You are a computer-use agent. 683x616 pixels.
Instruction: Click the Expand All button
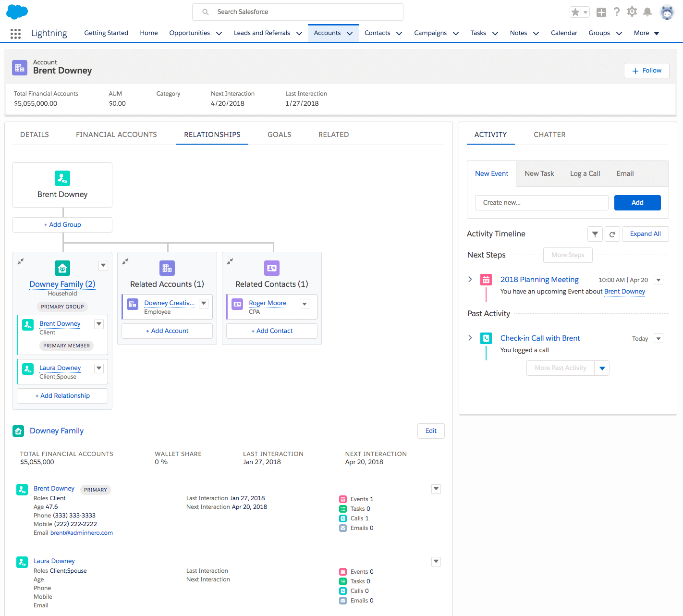point(645,234)
